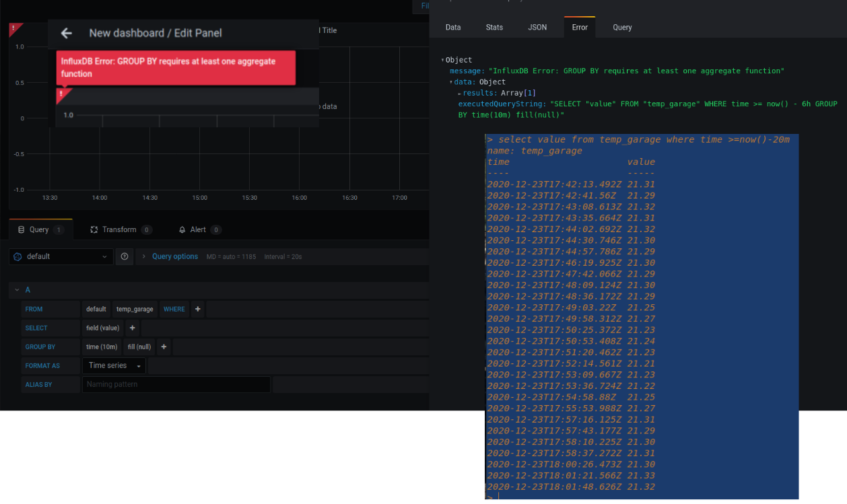Click the Transform tab icon
Image resolution: width=847 pixels, height=504 pixels.
tap(94, 229)
